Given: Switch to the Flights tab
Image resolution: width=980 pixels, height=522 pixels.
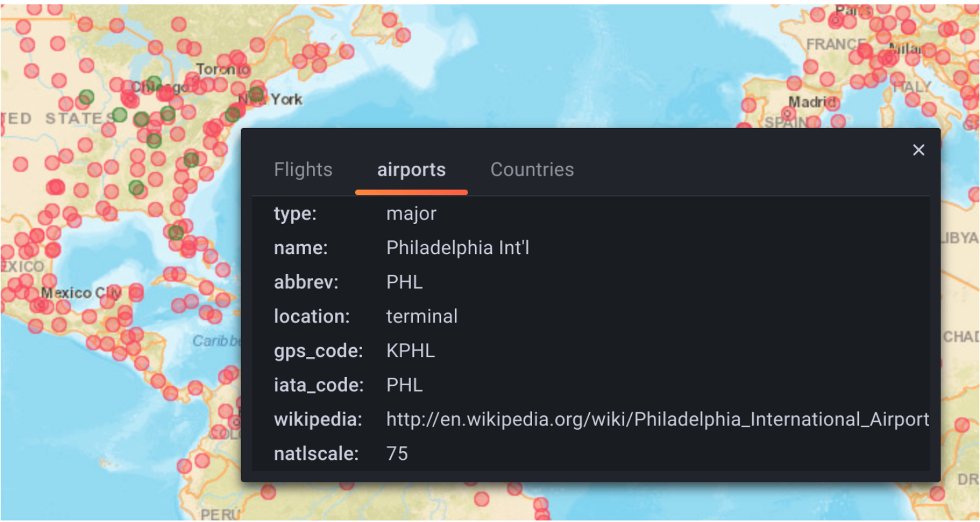Looking at the screenshot, I should pos(303,169).
